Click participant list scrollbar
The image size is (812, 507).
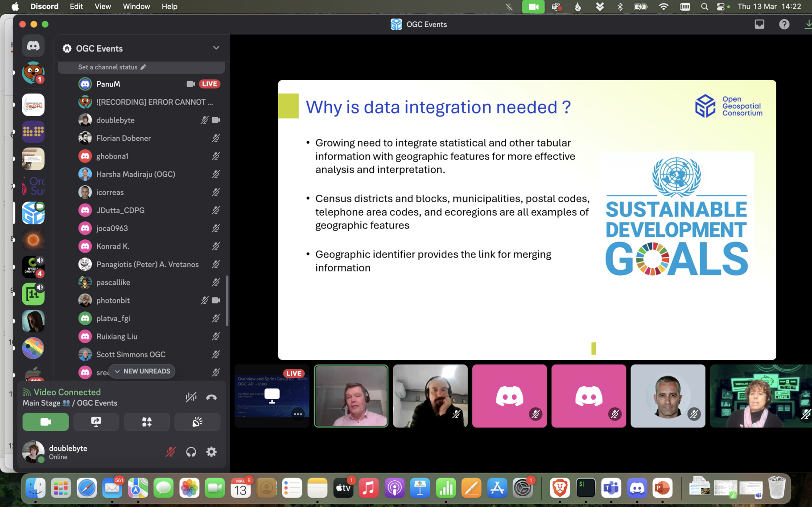coord(227,301)
